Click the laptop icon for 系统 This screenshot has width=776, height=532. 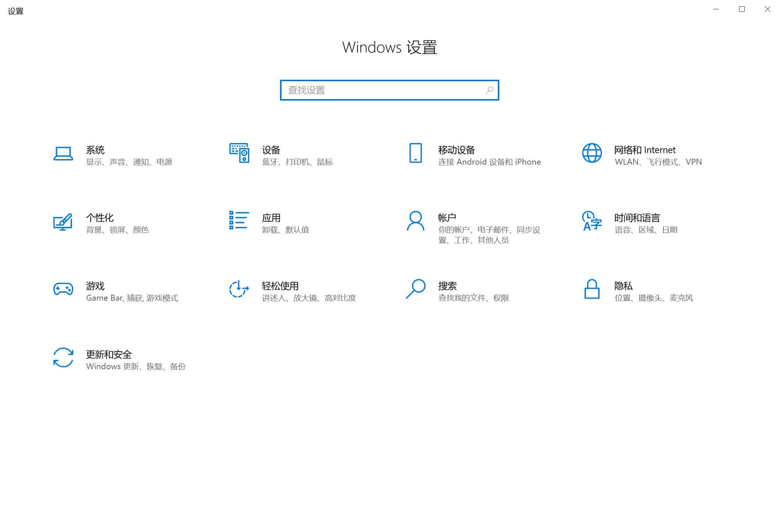63,153
